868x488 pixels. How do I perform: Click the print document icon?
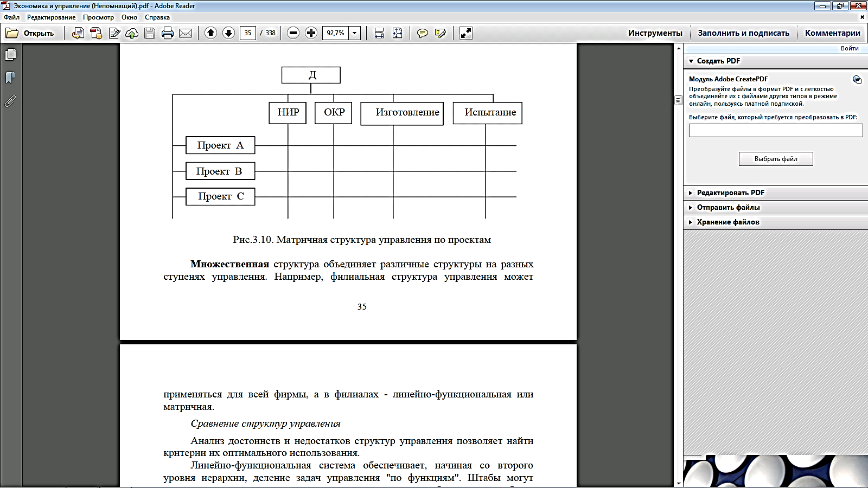[168, 33]
